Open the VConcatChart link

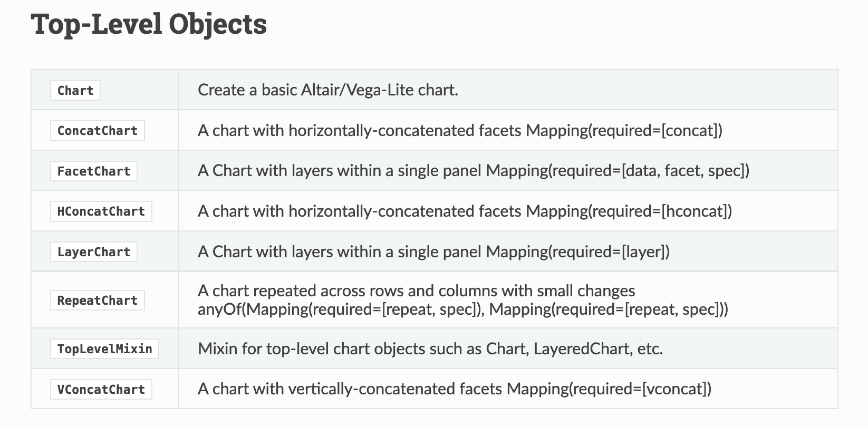101,390
